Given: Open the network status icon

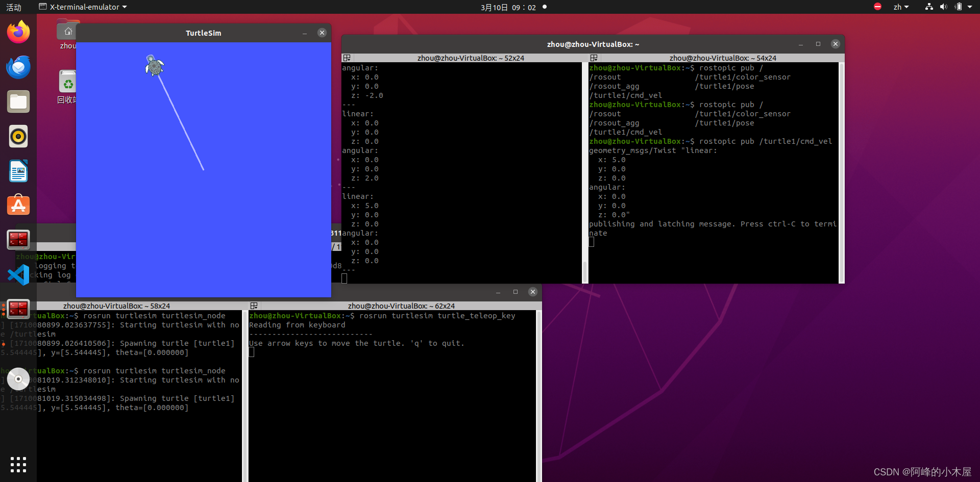Looking at the screenshot, I should coord(929,7).
